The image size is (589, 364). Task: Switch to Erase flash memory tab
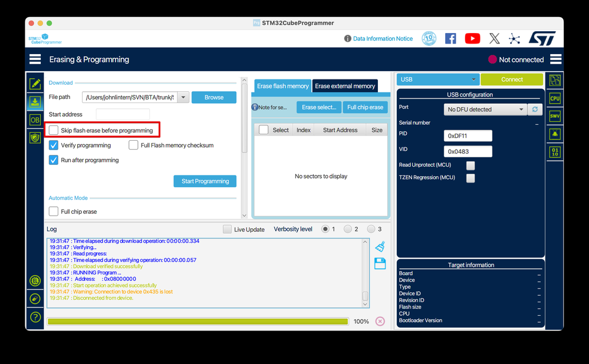283,86
